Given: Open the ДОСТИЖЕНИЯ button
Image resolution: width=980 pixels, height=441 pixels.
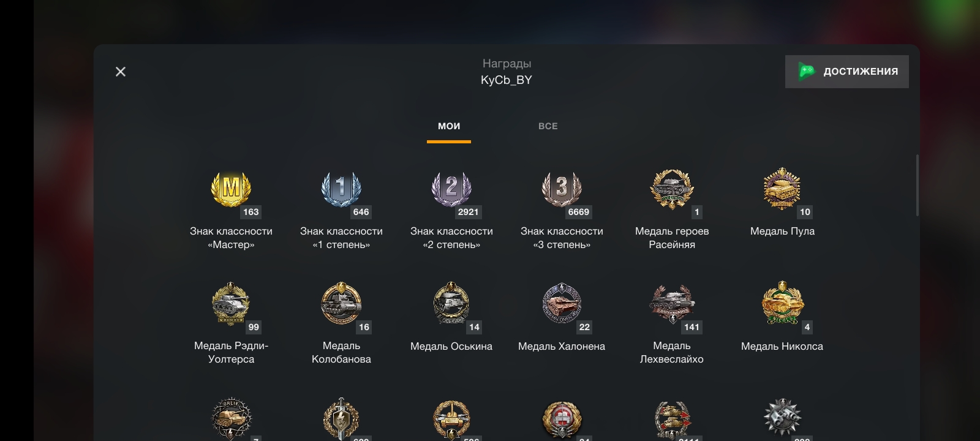Looking at the screenshot, I should pyautogui.click(x=847, y=72).
